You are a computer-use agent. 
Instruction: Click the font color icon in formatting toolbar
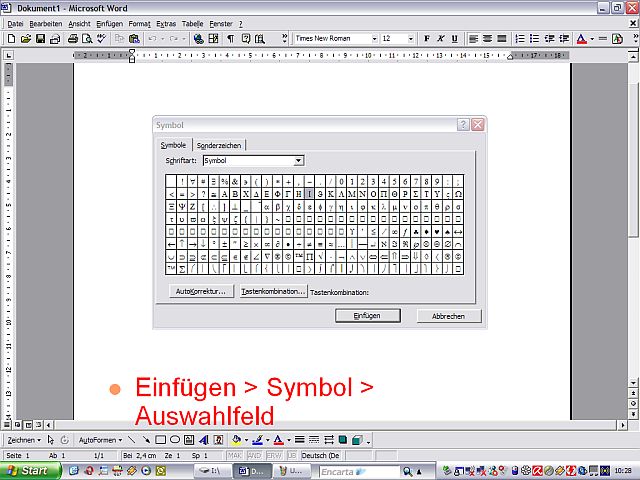coord(581,39)
